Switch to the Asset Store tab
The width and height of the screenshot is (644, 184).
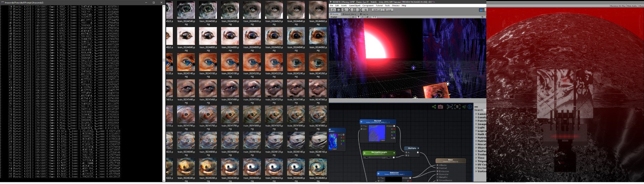(x=349, y=14)
